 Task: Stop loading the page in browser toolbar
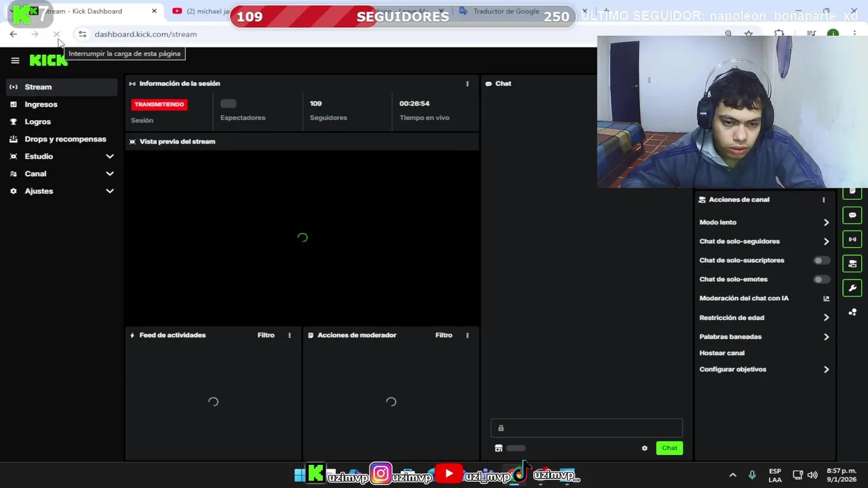(x=56, y=34)
